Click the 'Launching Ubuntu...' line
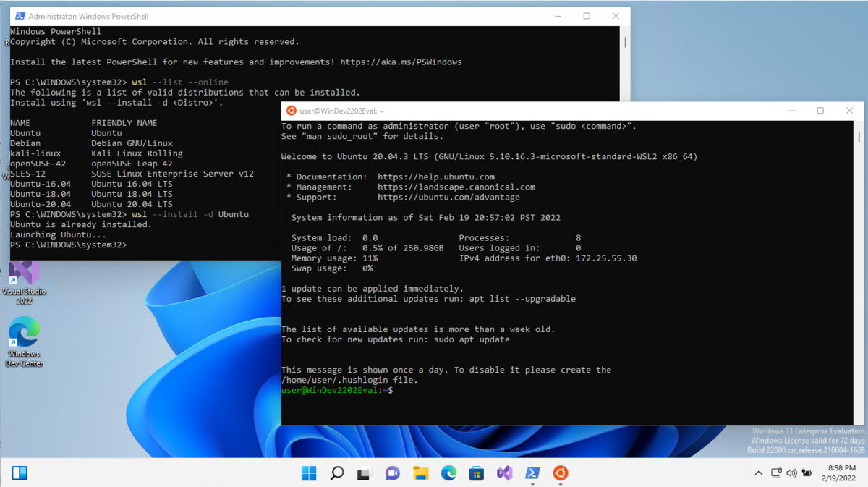The image size is (868, 487). [x=58, y=235]
